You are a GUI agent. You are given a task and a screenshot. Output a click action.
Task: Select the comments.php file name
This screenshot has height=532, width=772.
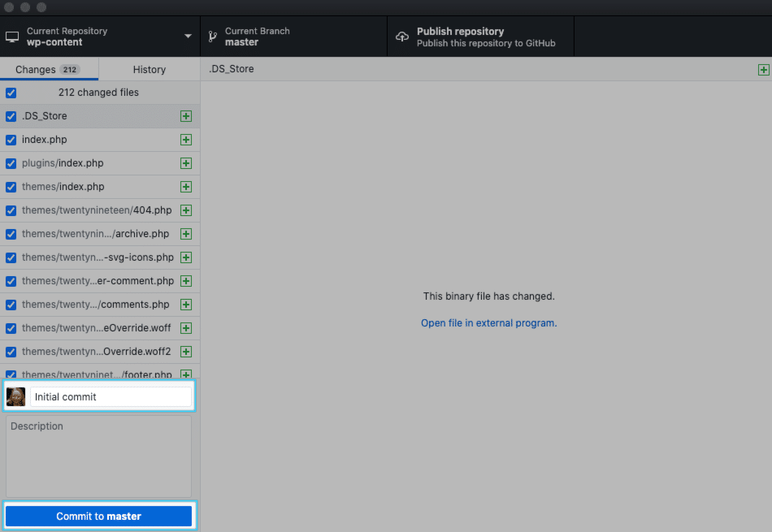96,305
